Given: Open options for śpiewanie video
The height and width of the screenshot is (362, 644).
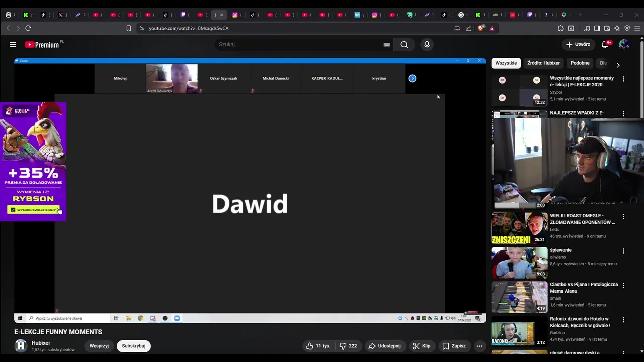Looking at the screenshot, I should pyautogui.click(x=623, y=251).
